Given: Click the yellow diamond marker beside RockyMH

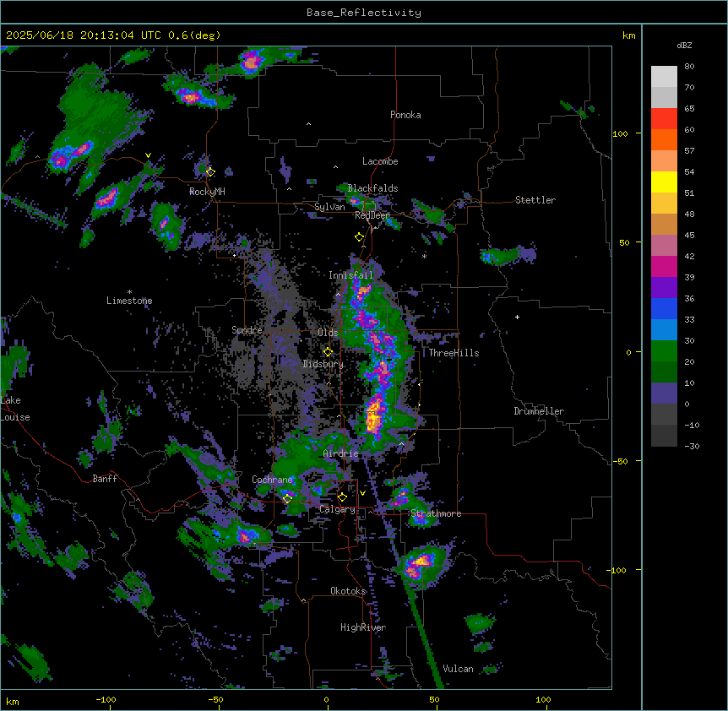Looking at the screenshot, I should (x=210, y=171).
